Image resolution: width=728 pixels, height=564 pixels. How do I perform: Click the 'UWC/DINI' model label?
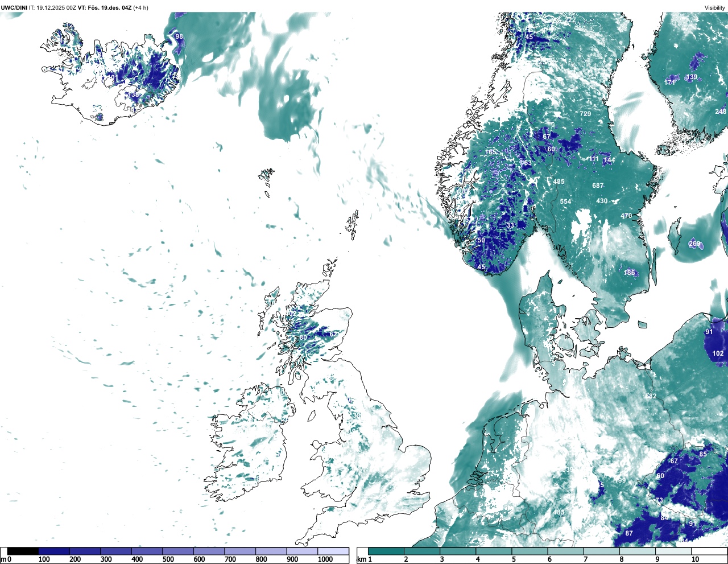(x=14, y=7)
